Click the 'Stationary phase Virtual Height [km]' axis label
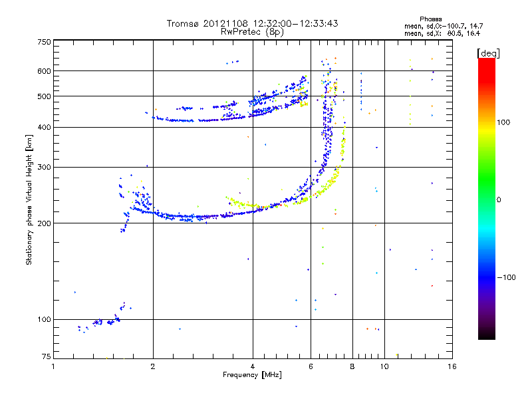The height and width of the screenshot is (399, 532). coord(29,199)
